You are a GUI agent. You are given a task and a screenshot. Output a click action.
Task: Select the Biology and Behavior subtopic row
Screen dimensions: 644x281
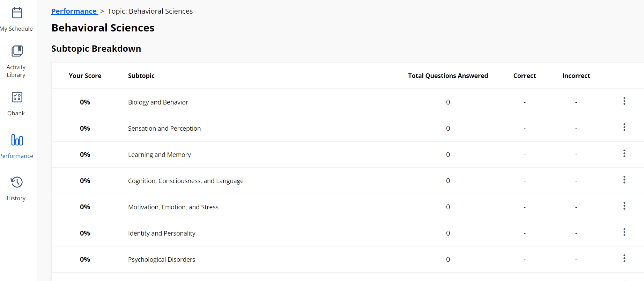pyautogui.click(x=158, y=102)
